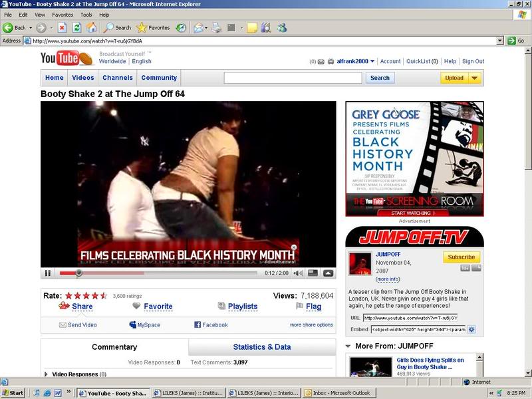Click the YouTube Search button
Image resolution: width=532 pixels, height=399 pixels.
click(x=380, y=78)
